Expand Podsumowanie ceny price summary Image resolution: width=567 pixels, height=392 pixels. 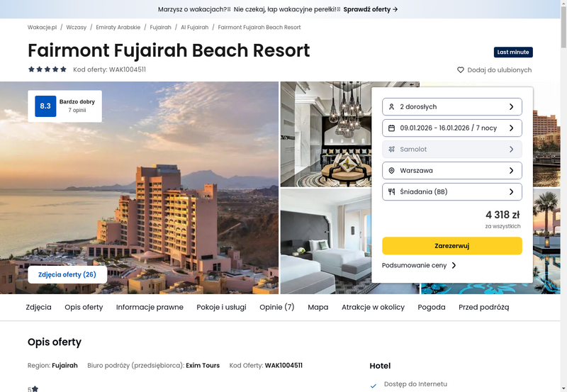click(419, 265)
